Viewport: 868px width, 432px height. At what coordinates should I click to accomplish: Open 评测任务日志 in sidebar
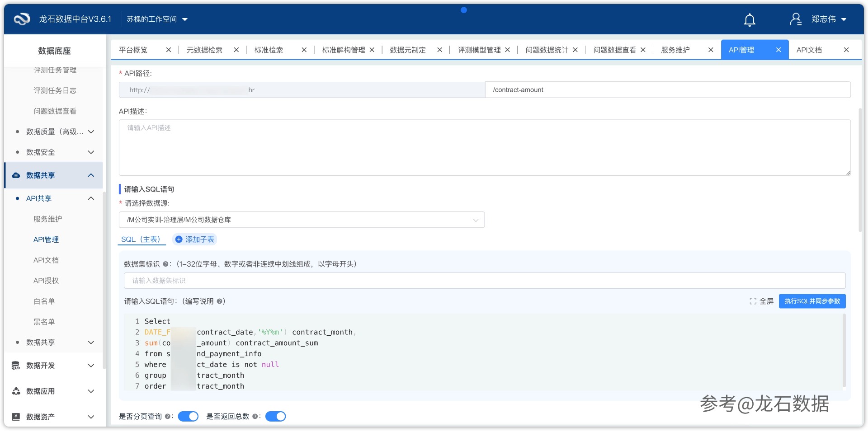(x=55, y=91)
